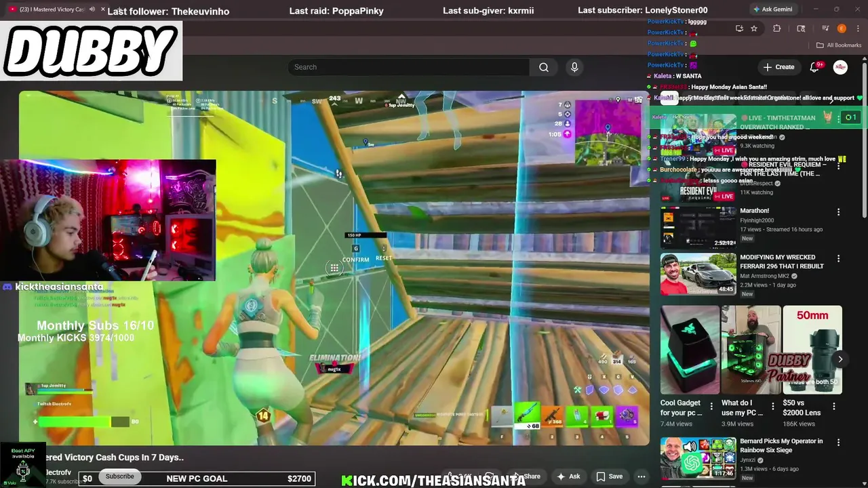The width and height of the screenshot is (868, 488).
Task: Start voice search with the microphone icon
Action: [x=574, y=67]
